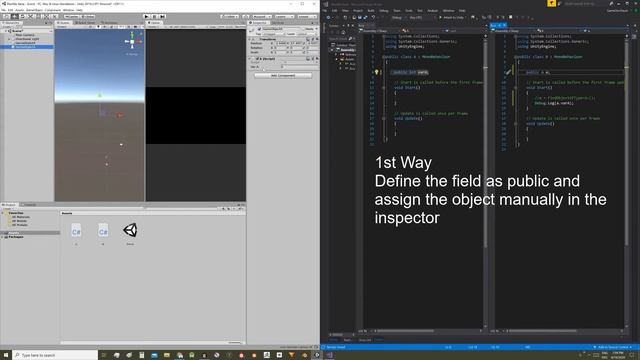
Task: Open the Layout dropdown in Unity
Action: [307, 16]
